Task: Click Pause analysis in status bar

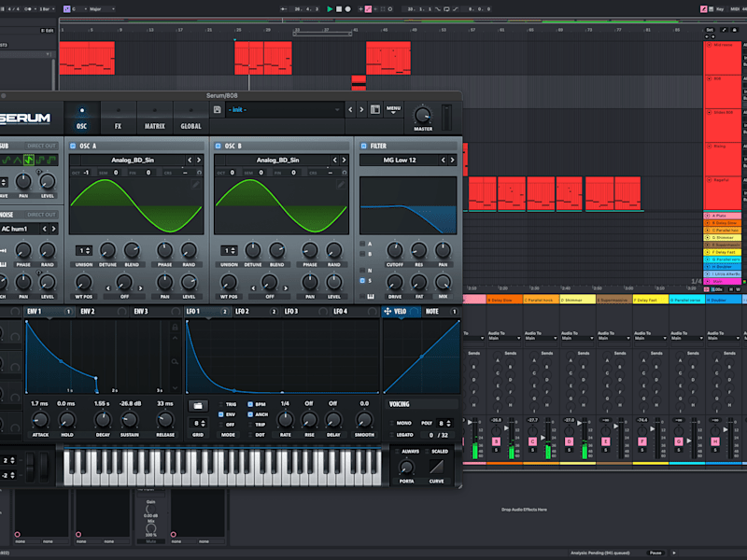Action: (656, 553)
